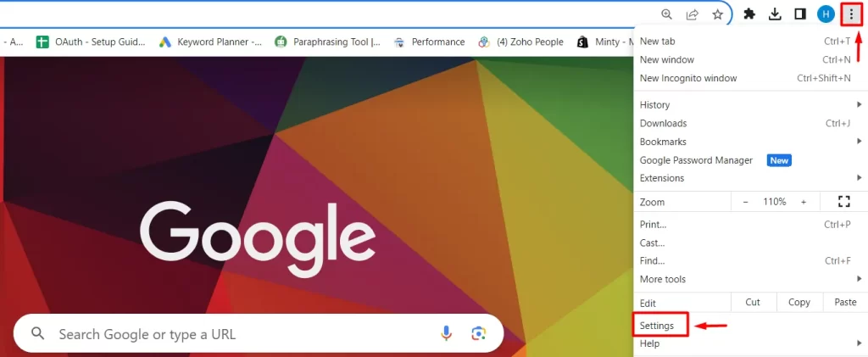Open the profile avatar H
Image resolution: width=868 pixels, height=357 pixels.
[826, 14]
